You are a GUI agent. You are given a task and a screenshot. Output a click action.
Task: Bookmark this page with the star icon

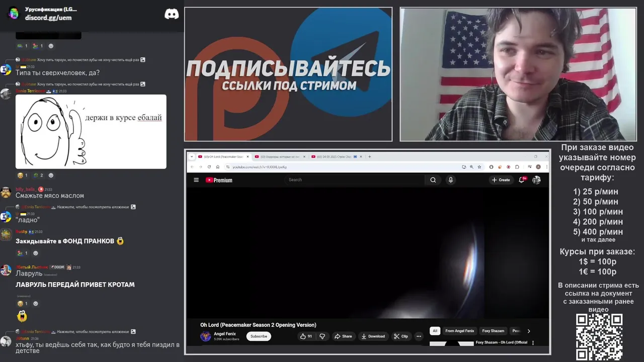click(x=479, y=167)
